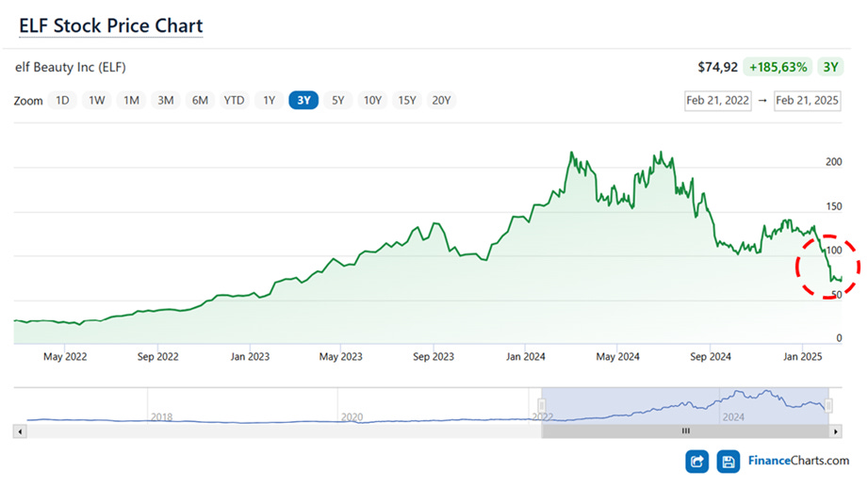Viewport: 868px width, 487px height.
Task: Click the horizontal scrollbar thumb
Action: 685,431
